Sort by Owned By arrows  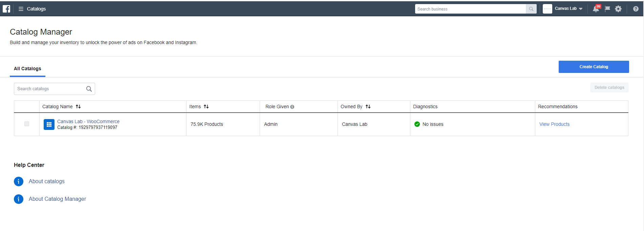coord(368,107)
